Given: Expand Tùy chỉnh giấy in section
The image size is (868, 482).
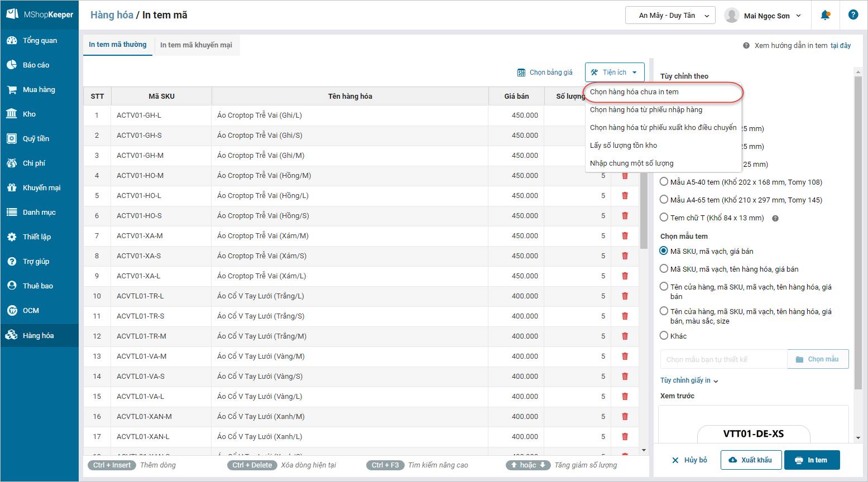Looking at the screenshot, I should pyautogui.click(x=689, y=380).
